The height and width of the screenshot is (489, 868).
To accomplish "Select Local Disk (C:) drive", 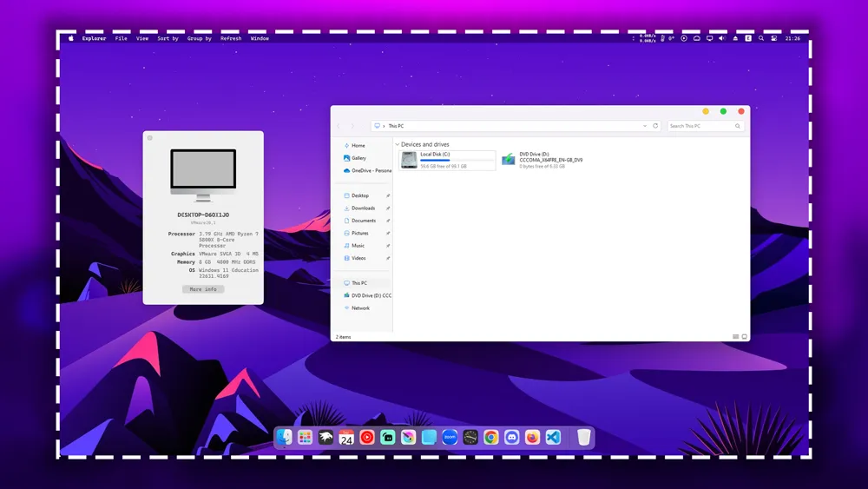I will coord(447,160).
